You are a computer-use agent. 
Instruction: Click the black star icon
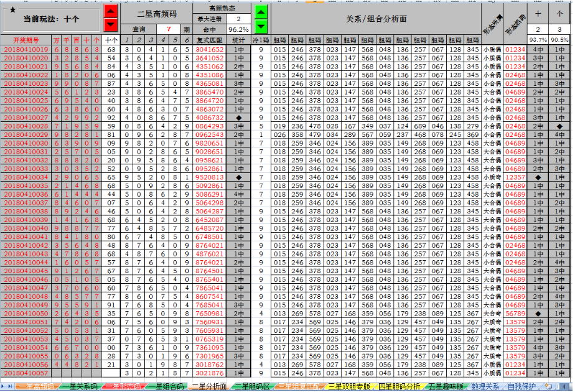[12, 11]
